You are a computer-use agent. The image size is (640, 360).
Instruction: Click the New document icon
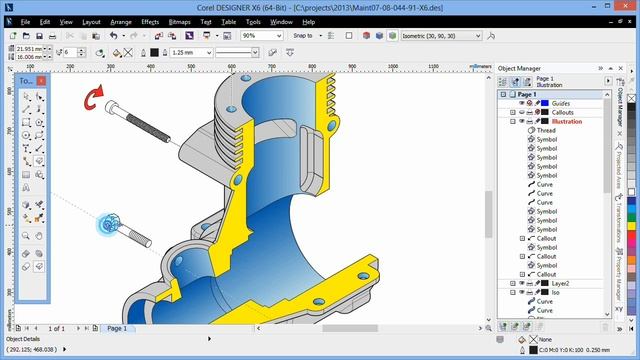pos(13,36)
